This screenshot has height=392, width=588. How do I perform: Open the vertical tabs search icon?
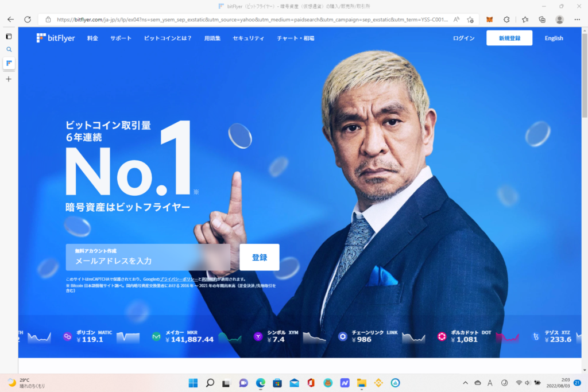coord(9,49)
